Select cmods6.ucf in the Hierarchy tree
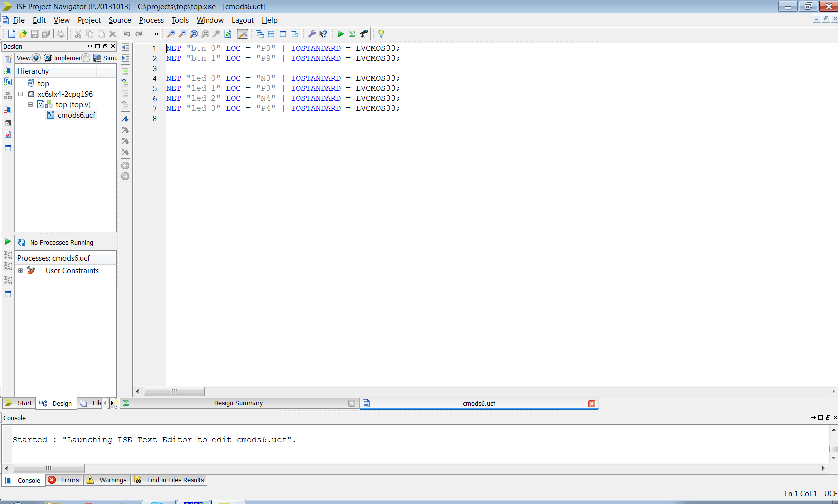This screenshot has height=504, width=838. point(76,115)
